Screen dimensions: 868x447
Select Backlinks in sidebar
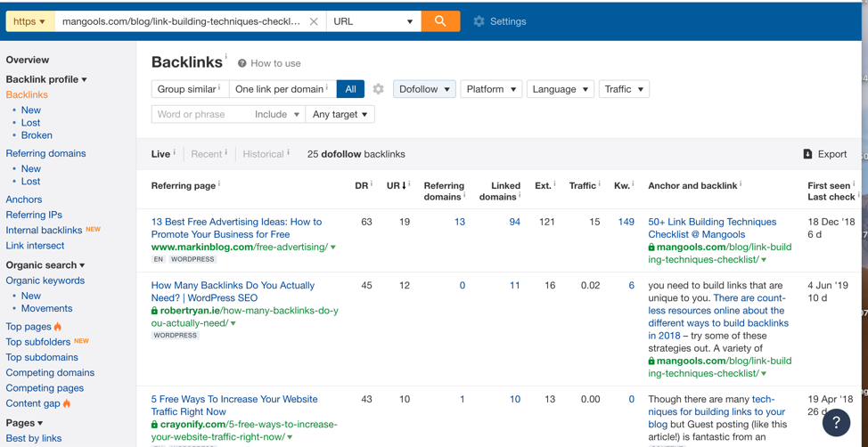point(27,94)
